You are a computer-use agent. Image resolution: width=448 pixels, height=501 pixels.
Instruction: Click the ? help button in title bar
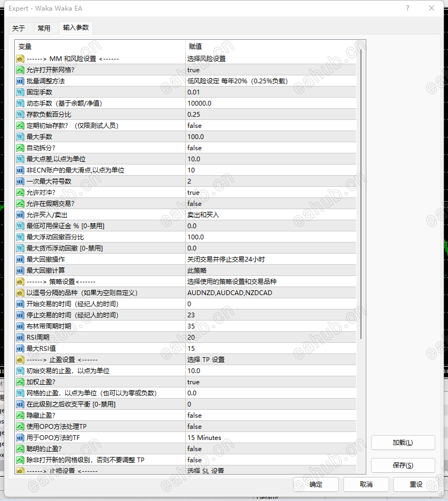pos(408,8)
